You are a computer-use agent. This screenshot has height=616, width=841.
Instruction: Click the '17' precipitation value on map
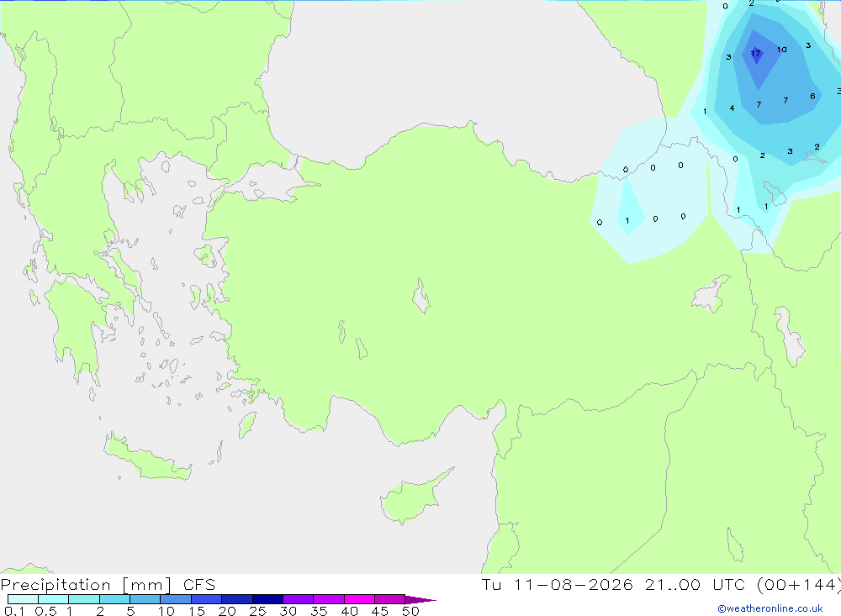[755, 53]
